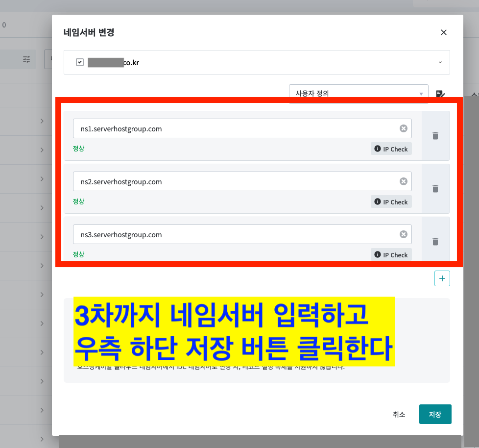Viewport: 479px width, 448px height.
Task: Delete ns1.serverhostgroup.com using trash icon
Action: 435,136
